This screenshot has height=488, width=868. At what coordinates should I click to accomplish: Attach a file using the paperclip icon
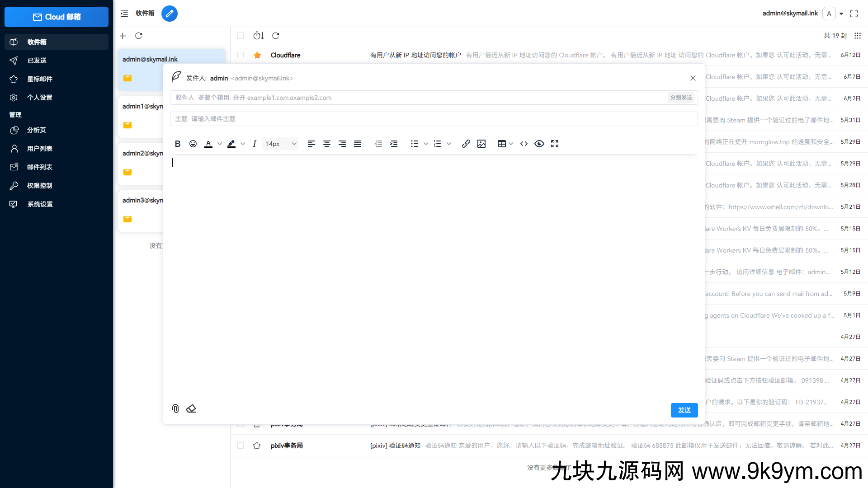[x=175, y=408]
